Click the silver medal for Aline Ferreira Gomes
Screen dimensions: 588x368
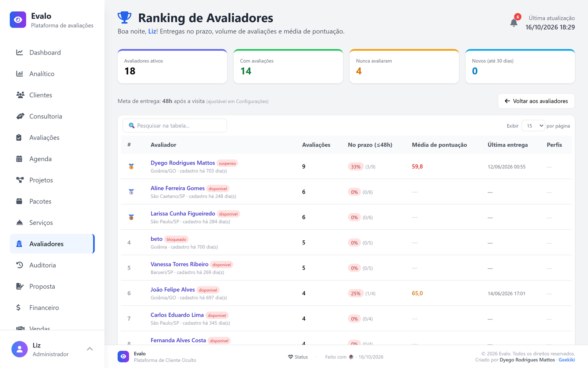click(x=131, y=192)
